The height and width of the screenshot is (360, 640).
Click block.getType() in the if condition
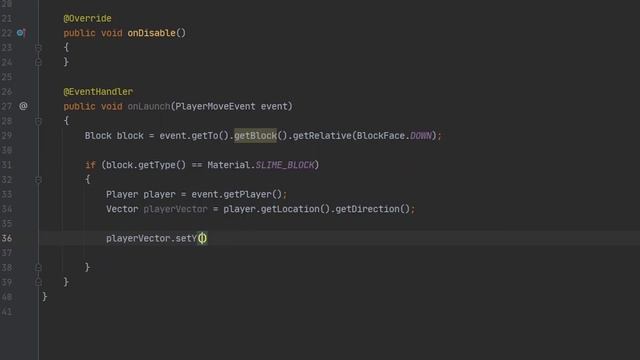pos(146,165)
